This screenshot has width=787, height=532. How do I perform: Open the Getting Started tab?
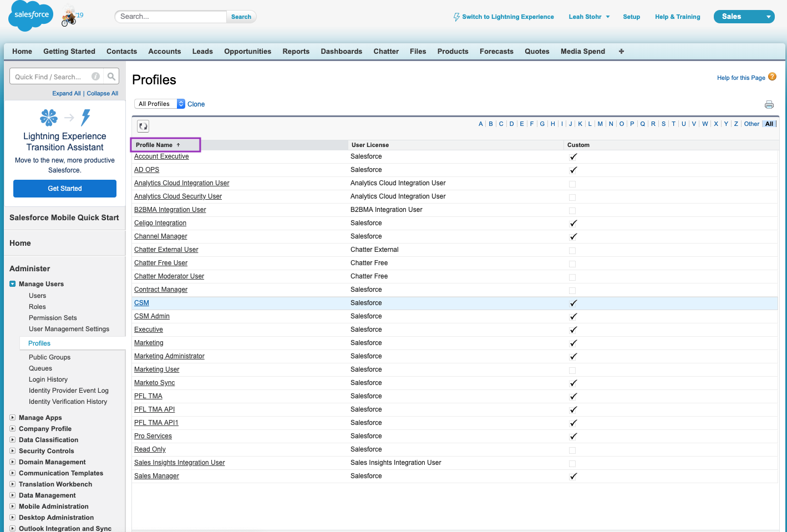[69, 51]
